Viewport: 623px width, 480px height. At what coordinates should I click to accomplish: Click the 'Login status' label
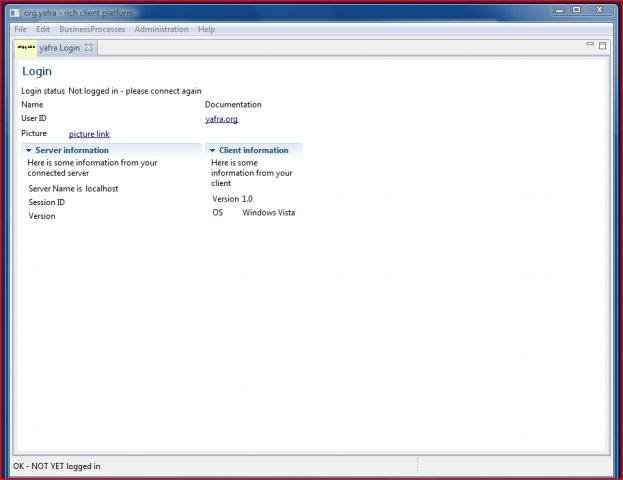(x=43, y=91)
